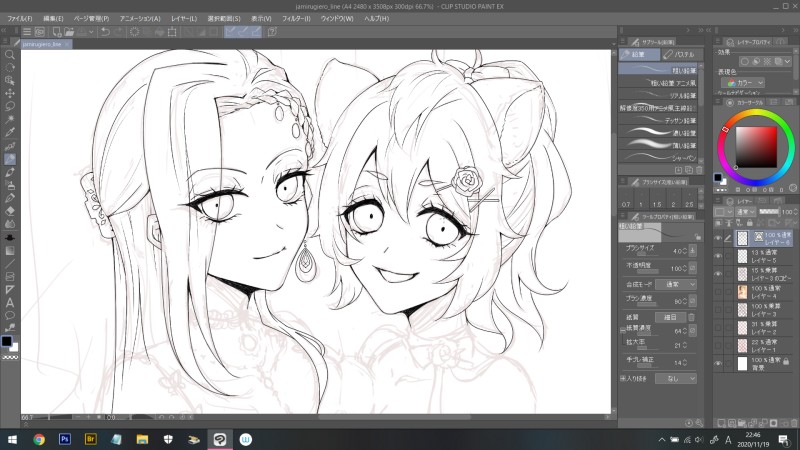Duplicate sub tool icon under brush list
Viewport: 800px width, 450px height.
(689, 170)
